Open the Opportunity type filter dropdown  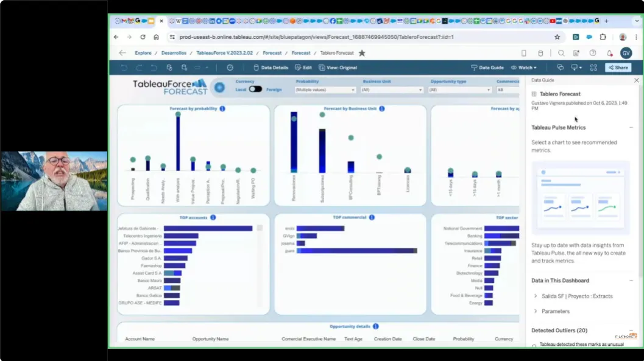click(459, 90)
